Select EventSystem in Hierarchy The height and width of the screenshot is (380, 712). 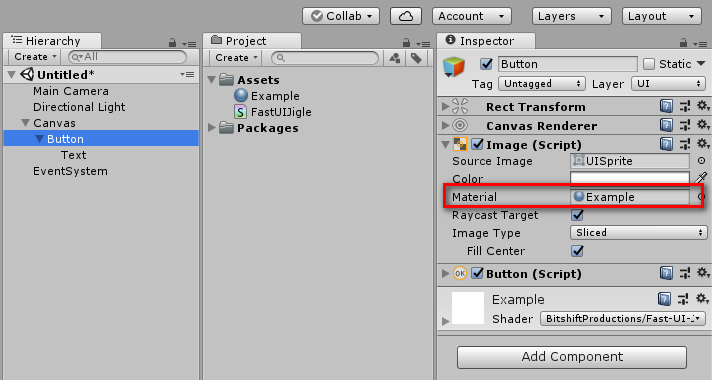(x=70, y=171)
